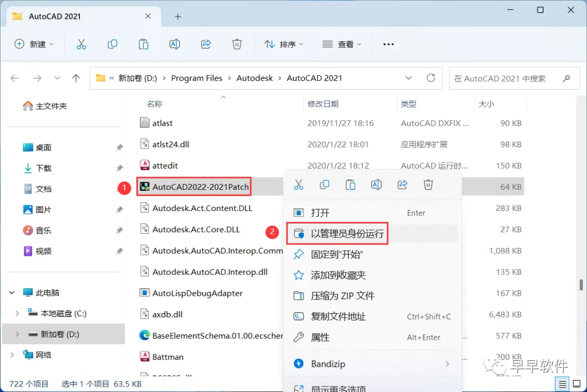The image size is (587, 392).
Task: Click the Rename icon in context menu
Action: (376, 184)
